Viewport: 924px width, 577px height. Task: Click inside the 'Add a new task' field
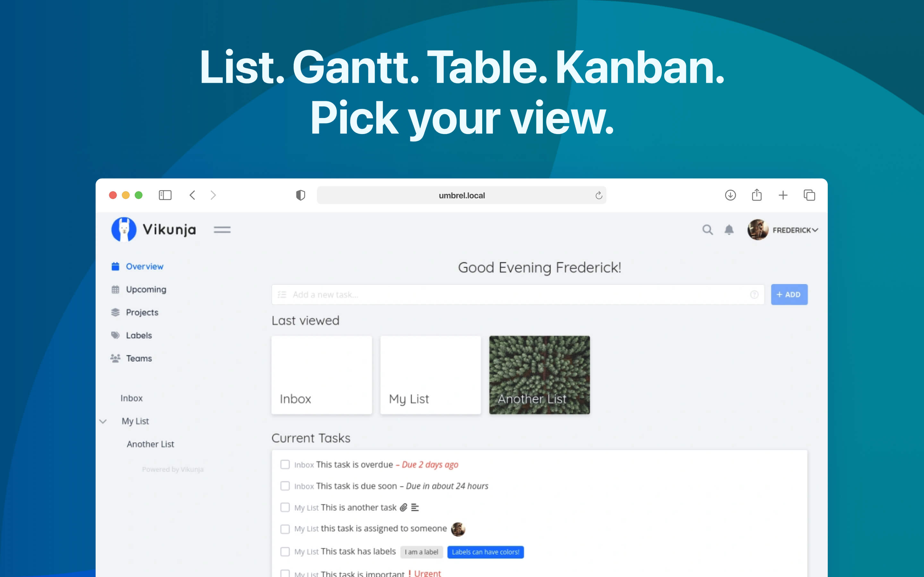point(420,294)
